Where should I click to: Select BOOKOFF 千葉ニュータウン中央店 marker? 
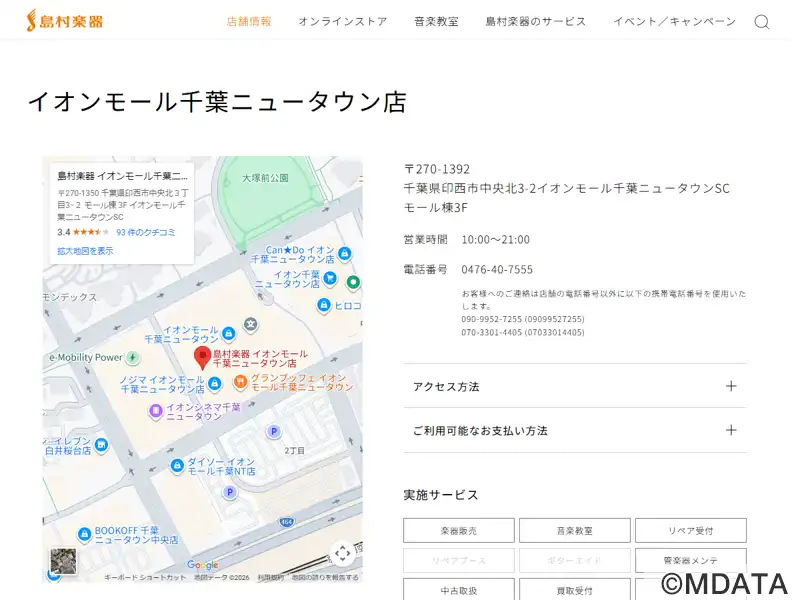point(84,534)
